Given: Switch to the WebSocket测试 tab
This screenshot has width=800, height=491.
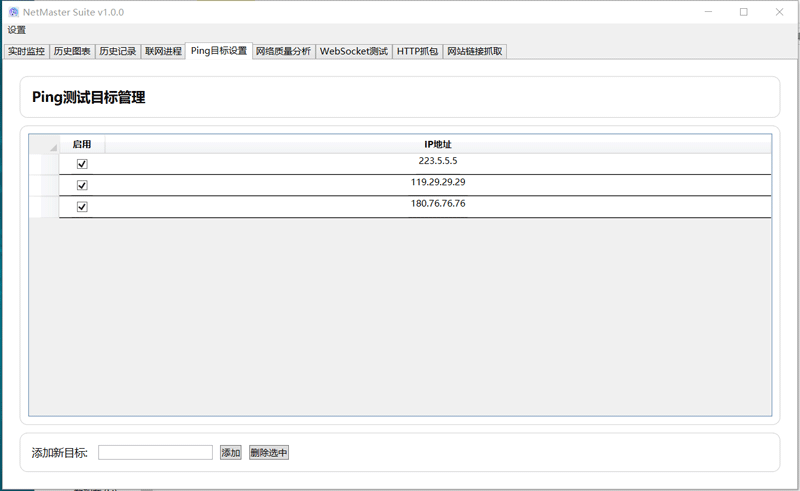Looking at the screenshot, I should pos(353,51).
